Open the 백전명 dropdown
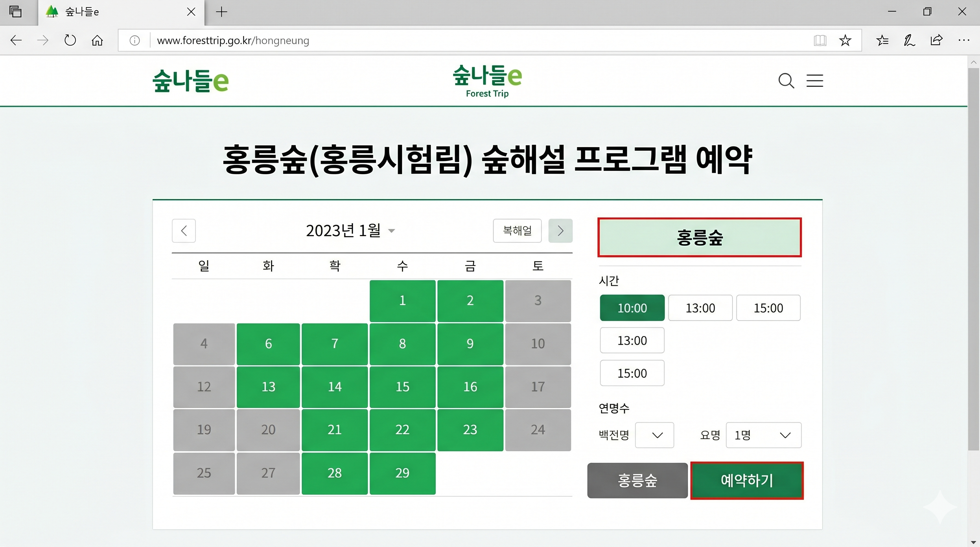 pyautogui.click(x=655, y=435)
